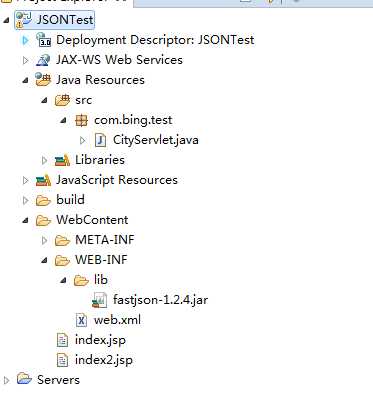
Task: Select the 'CityServlet.java' label
Action: (156, 140)
